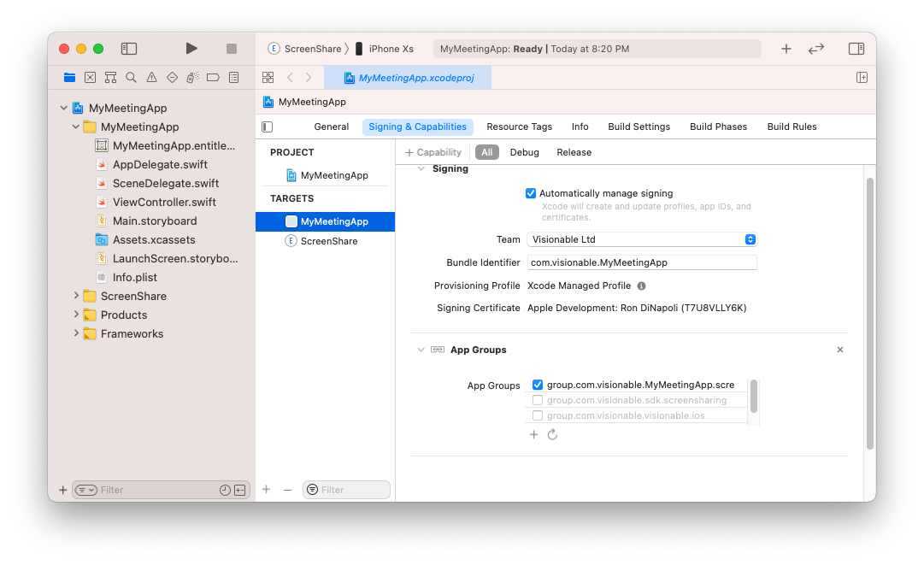Open the Build Settings tab
The height and width of the screenshot is (565, 924).
coord(639,127)
